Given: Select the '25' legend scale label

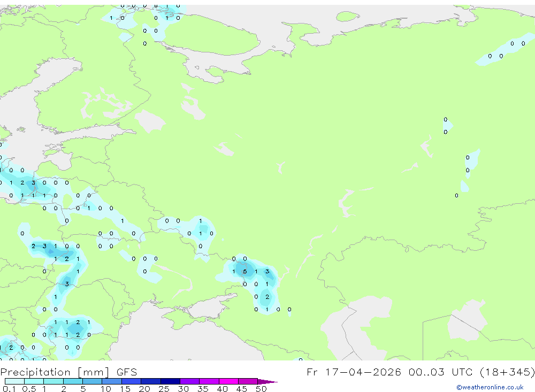Looking at the screenshot, I should (x=164, y=389).
